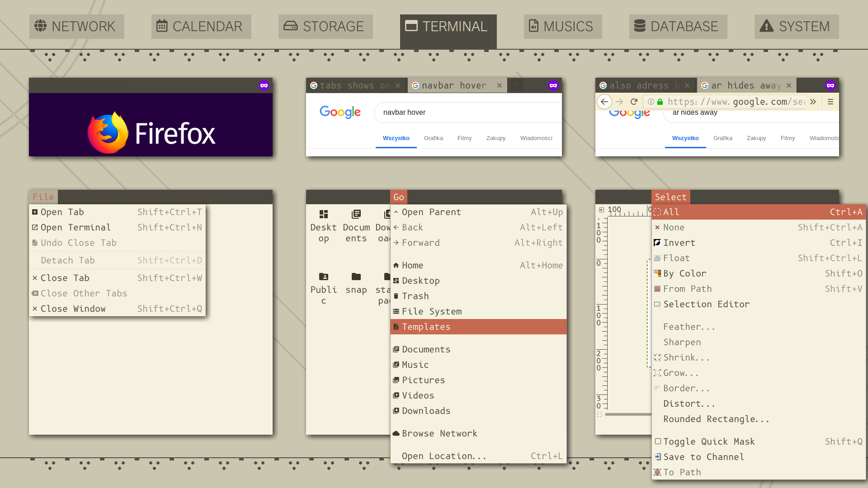Click the horizontal scrollbar in image editor
The width and height of the screenshot is (868, 488).
627,414
